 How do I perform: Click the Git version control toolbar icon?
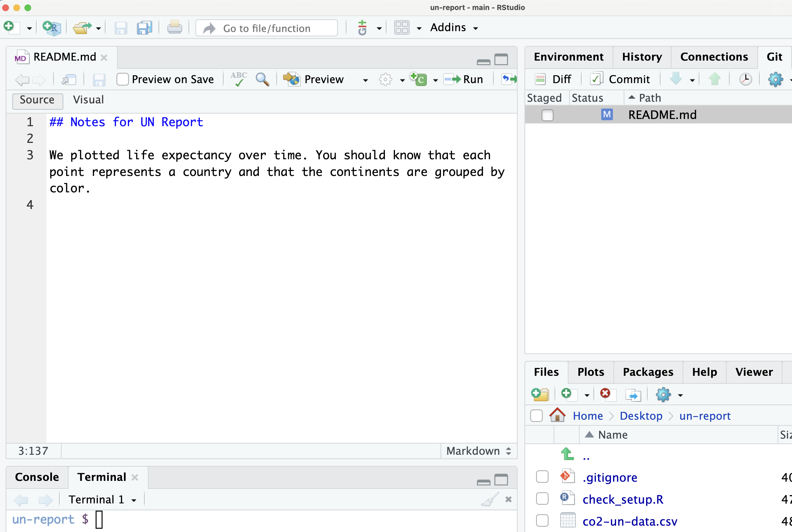[x=362, y=28]
